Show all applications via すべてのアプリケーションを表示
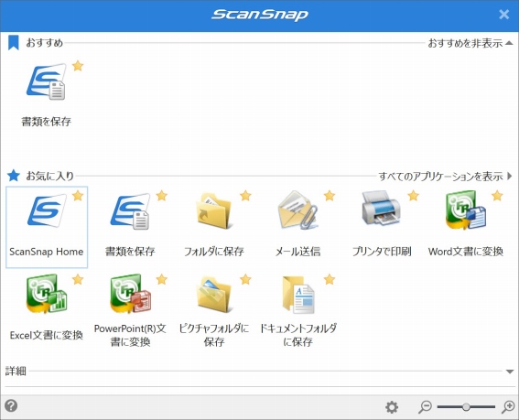The width and height of the screenshot is (519, 420). [x=440, y=176]
